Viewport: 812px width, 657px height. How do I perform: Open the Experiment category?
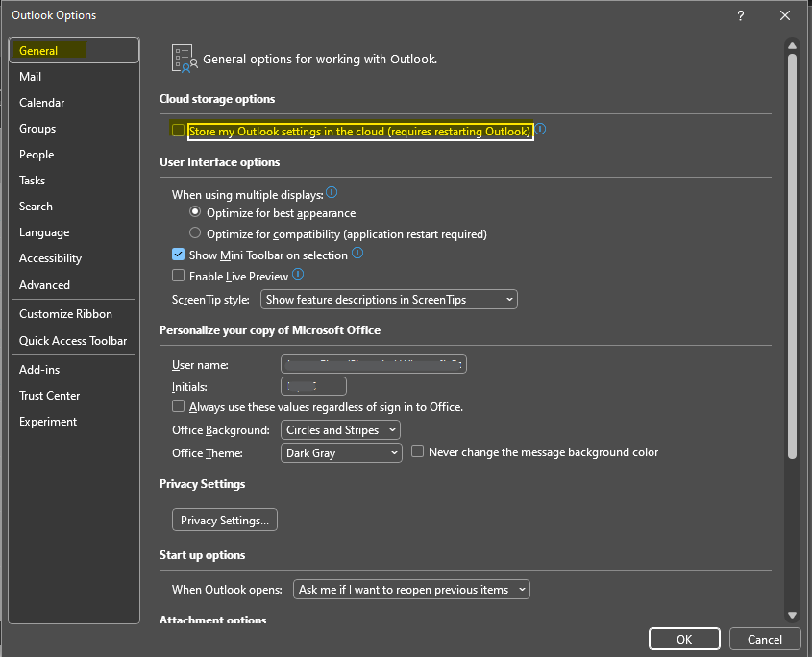coord(74,422)
